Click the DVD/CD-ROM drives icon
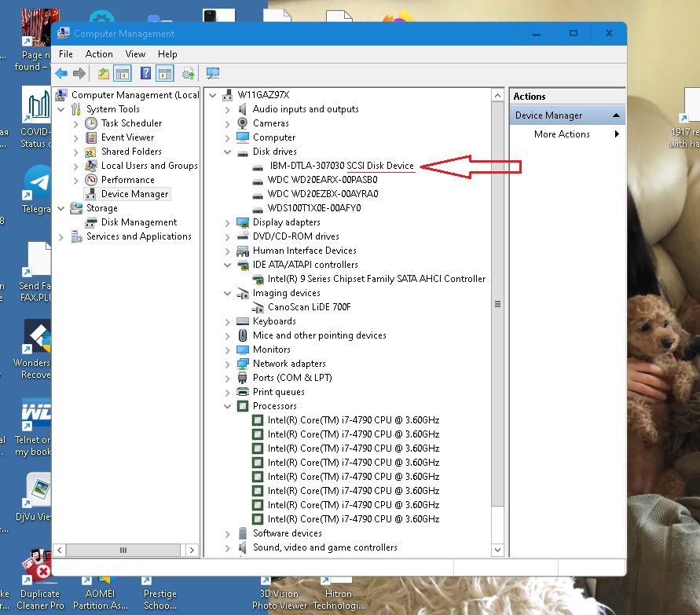 [243, 236]
